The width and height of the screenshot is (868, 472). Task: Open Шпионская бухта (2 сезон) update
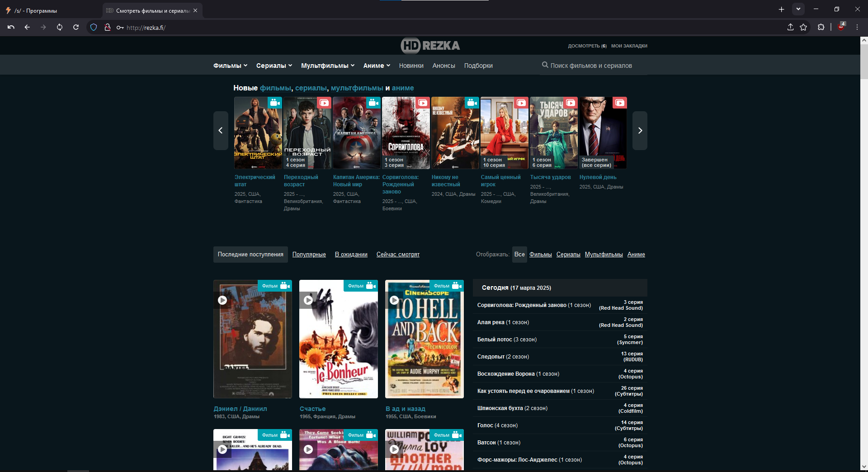click(x=560, y=408)
